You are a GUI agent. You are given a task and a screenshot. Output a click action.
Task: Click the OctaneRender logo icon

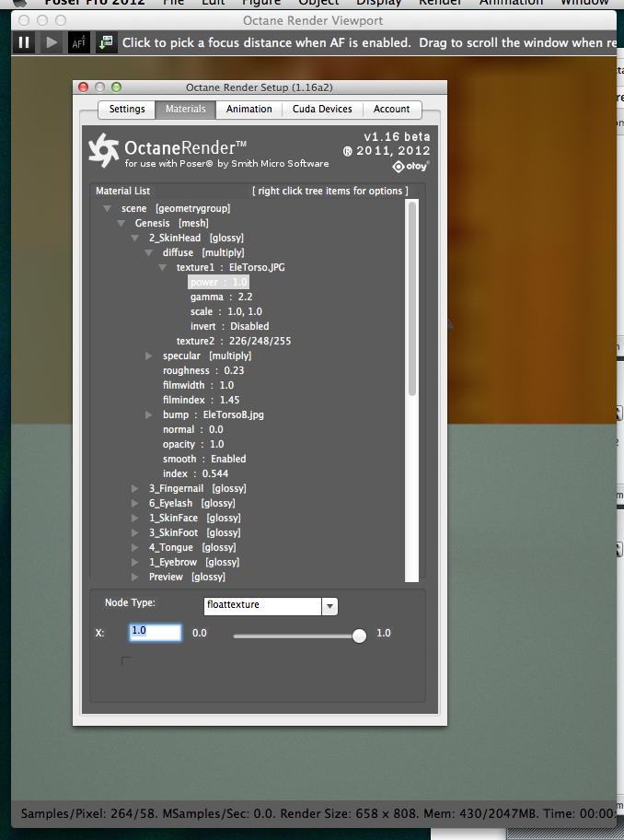coord(103,150)
